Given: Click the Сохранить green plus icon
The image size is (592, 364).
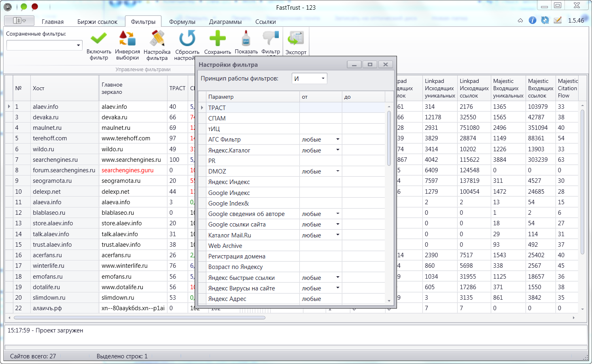Looking at the screenshot, I should pos(217,39).
